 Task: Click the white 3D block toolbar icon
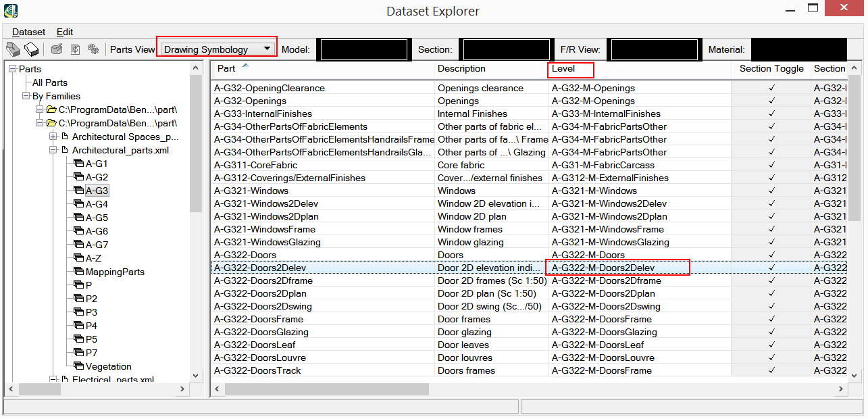[31, 49]
